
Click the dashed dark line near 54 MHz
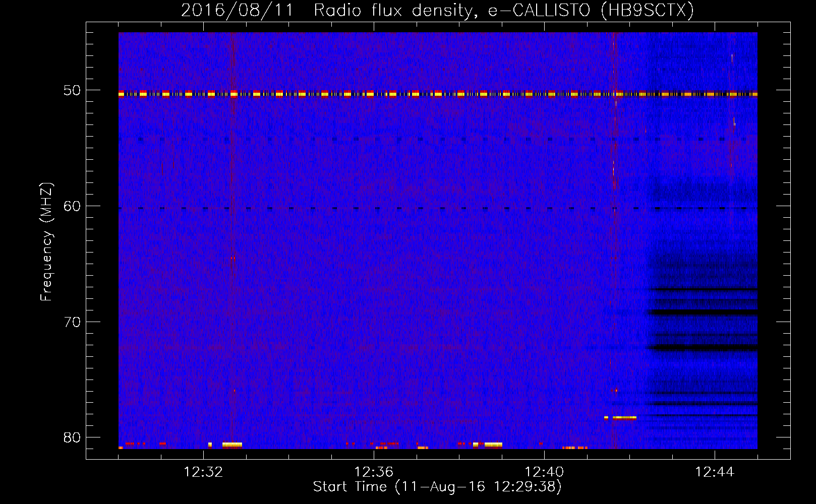[438, 139]
